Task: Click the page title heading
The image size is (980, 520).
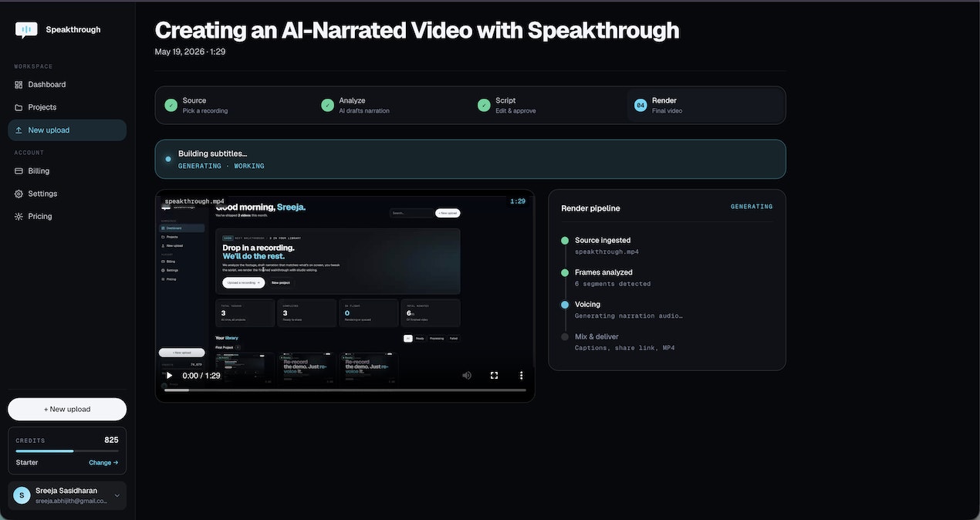Action: 417,30
